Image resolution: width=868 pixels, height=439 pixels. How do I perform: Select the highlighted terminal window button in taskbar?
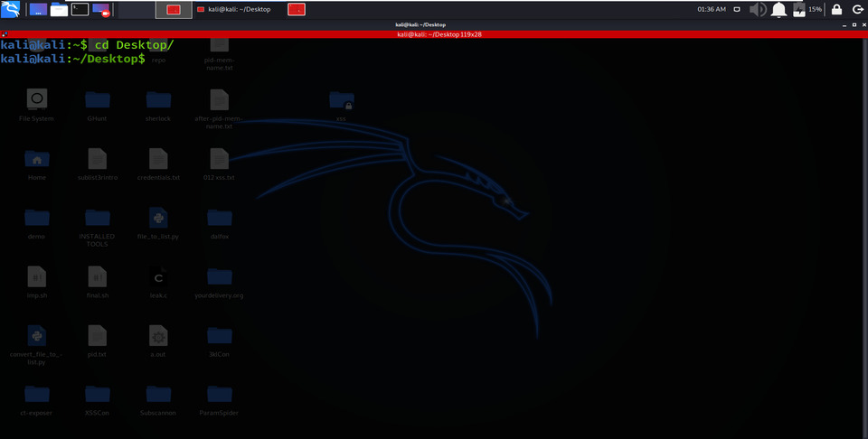[x=174, y=9]
